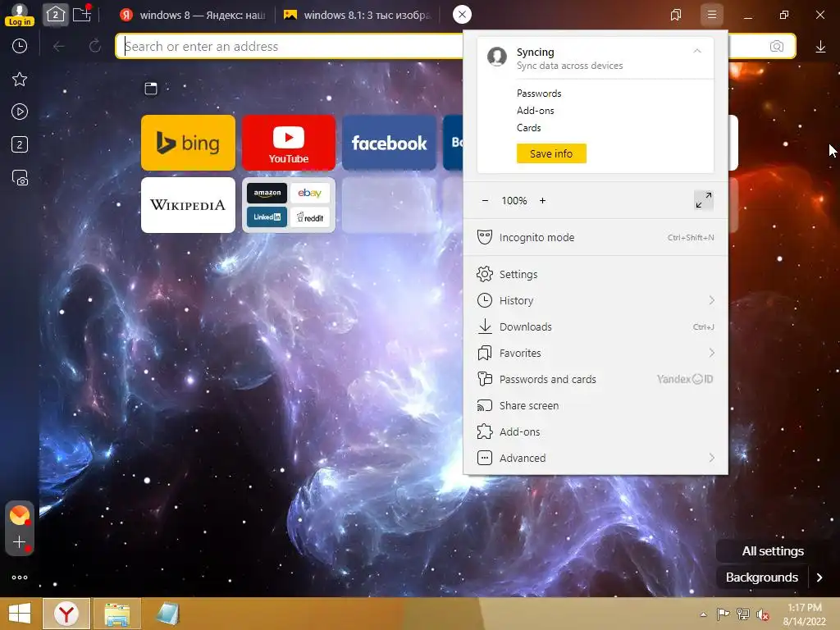
Task: Click the camera image search icon
Action: (x=776, y=46)
